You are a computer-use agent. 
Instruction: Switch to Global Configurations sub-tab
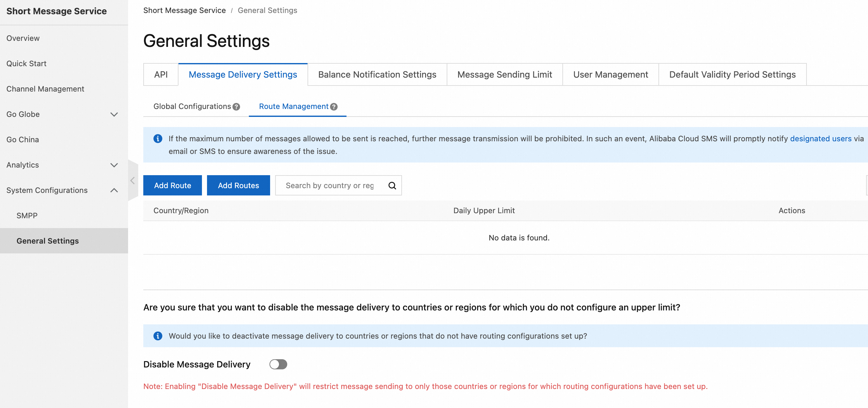(192, 106)
